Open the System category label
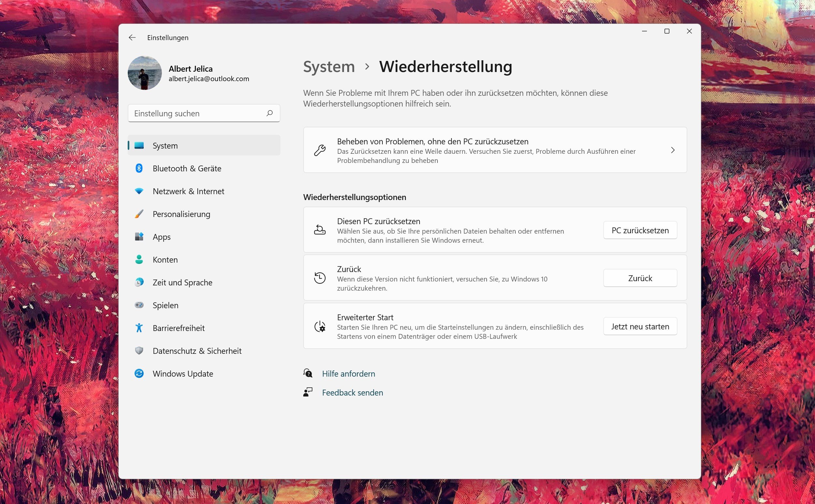This screenshot has height=504, width=815. click(165, 146)
